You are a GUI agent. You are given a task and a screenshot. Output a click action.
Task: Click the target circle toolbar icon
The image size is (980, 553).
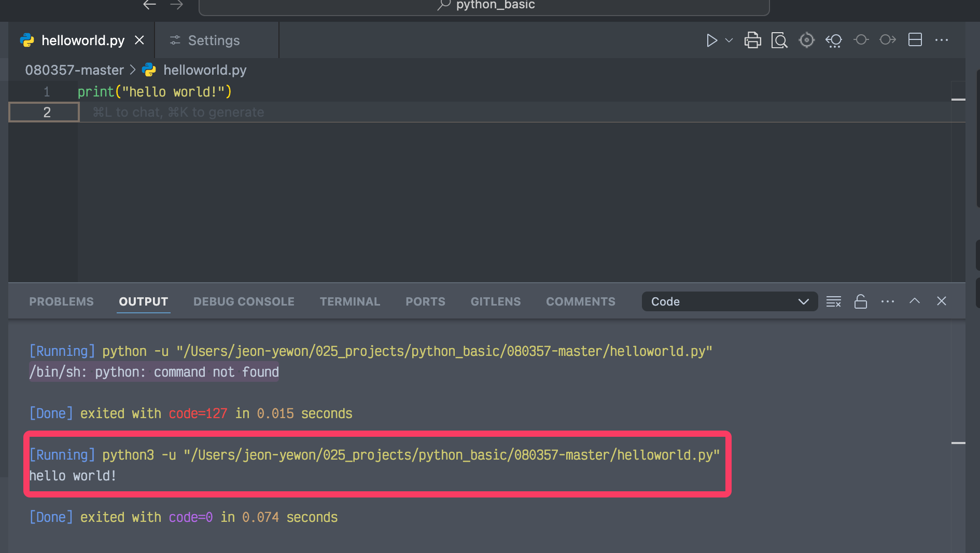[807, 40]
